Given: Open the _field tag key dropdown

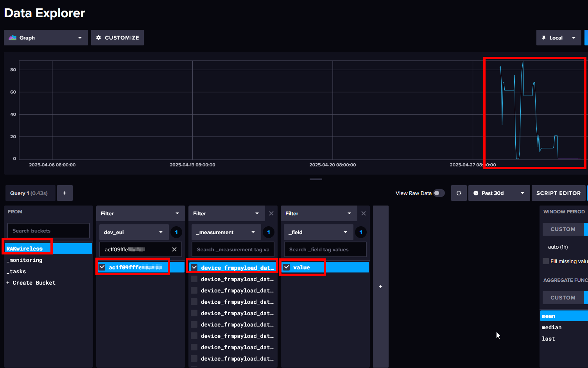Looking at the screenshot, I should (x=318, y=232).
